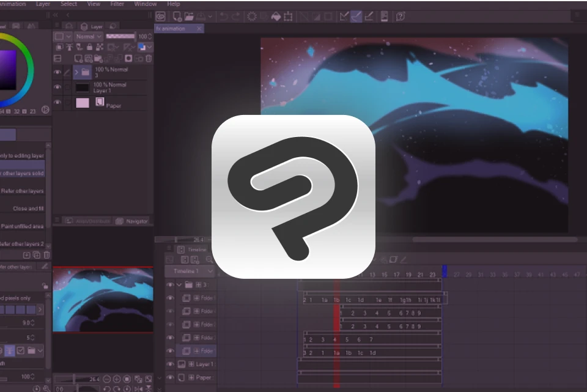Open the layer color dropdown arrow
Screen dimensions: 587x392
point(150,47)
